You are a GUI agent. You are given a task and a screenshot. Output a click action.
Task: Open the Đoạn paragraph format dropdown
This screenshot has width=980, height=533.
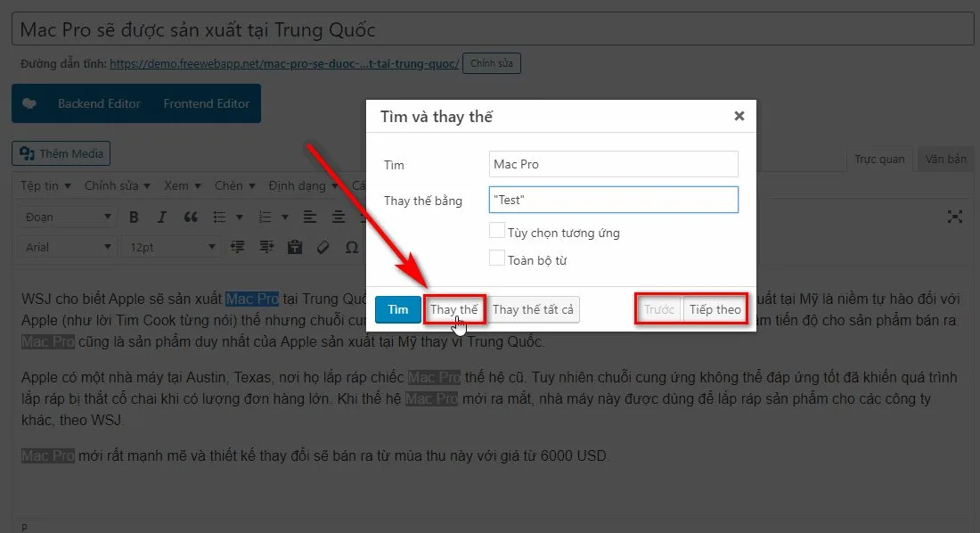click(67, 217)
